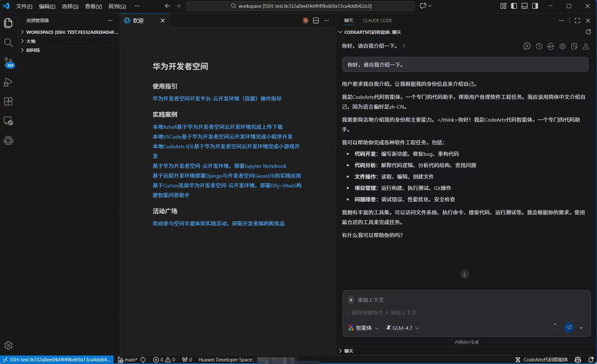Open the 选择(S) menu
The image size is (597, 364).
pos(70,6)
